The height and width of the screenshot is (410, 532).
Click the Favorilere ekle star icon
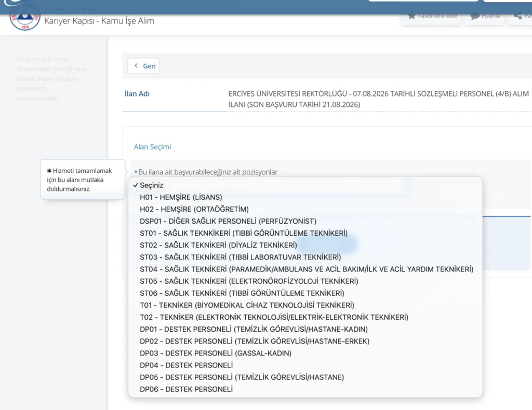pos(411,16)
